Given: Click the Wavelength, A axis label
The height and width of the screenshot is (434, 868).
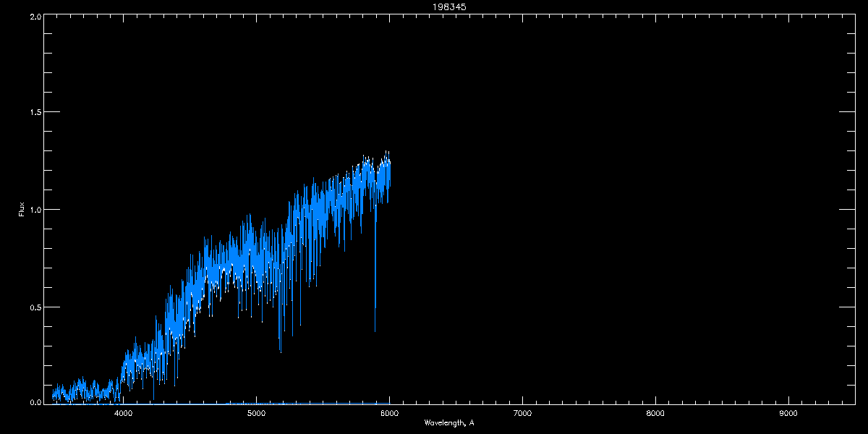Looking at the screenshot, I should [449, 422].
